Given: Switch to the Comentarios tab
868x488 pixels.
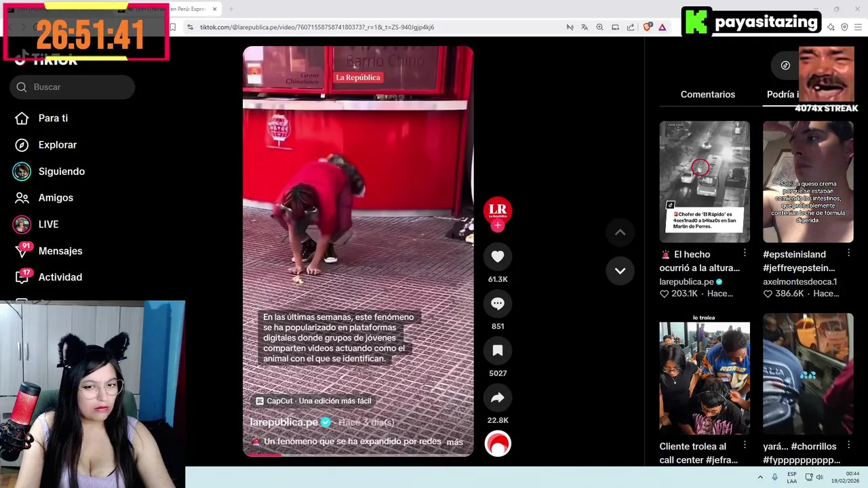Looking at the screenshot, I should point(707,94).
